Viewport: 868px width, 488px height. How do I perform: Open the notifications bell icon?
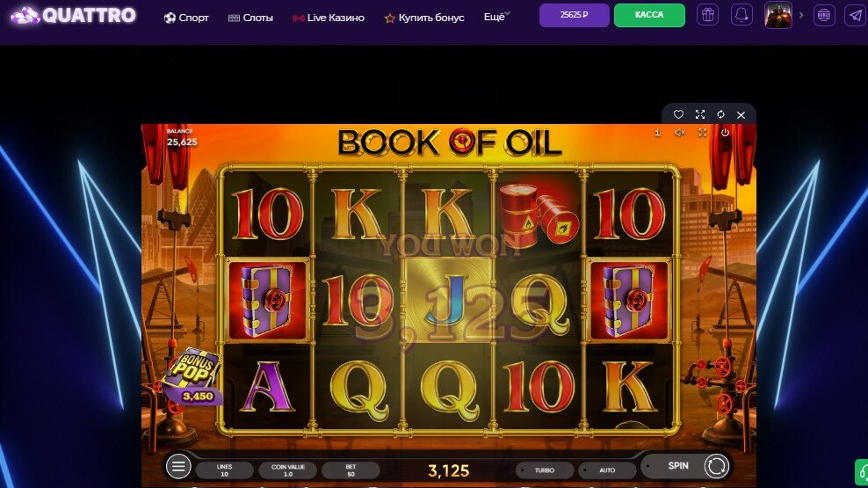(x=741, y=15)
